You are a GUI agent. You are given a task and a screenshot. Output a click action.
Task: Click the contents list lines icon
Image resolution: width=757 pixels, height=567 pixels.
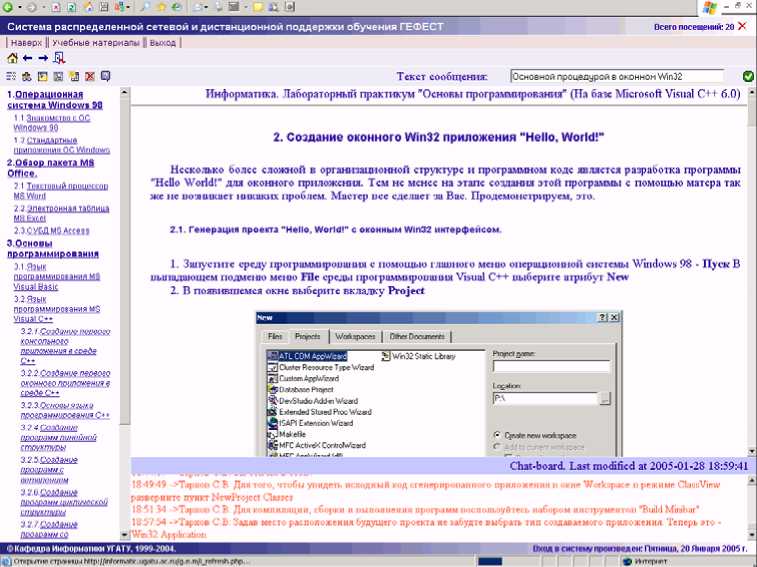[11, 76]
